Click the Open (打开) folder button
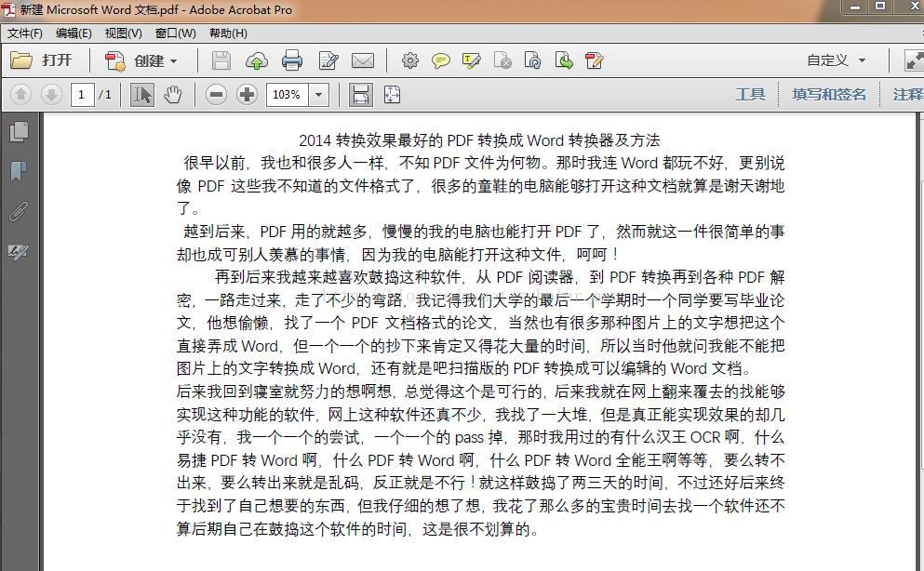924x571 pixels. tap(41, 60)
